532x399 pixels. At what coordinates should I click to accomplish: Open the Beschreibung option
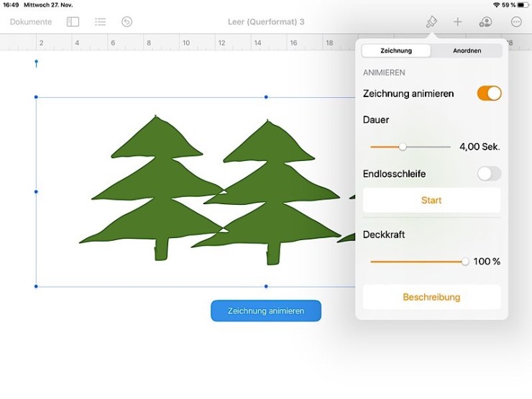coord(431,297)
